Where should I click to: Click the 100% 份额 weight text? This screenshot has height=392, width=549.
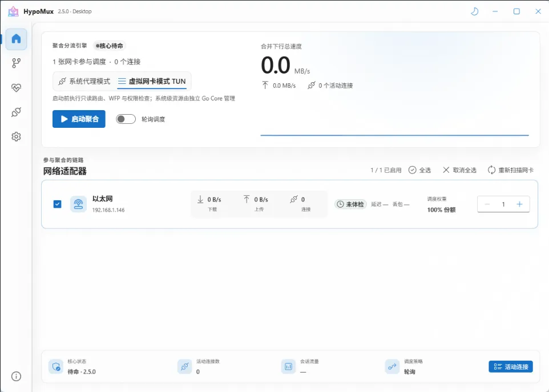pyautogui.click(x=441, y=210)
